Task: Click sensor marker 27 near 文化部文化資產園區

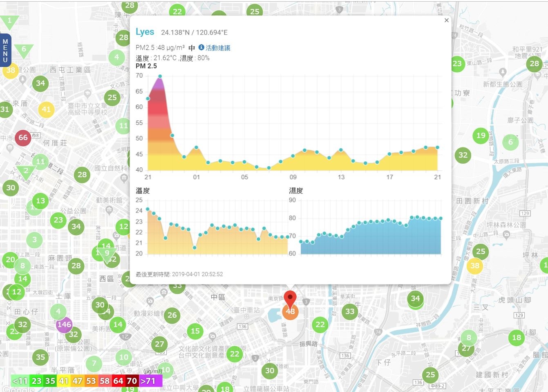Action: [x=159, y=344]
